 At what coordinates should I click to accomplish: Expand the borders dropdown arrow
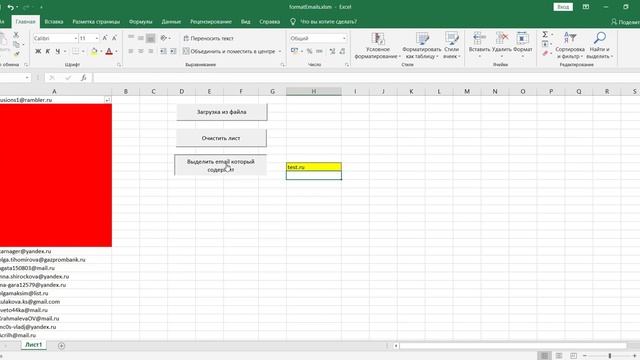[x=83, y=51]
